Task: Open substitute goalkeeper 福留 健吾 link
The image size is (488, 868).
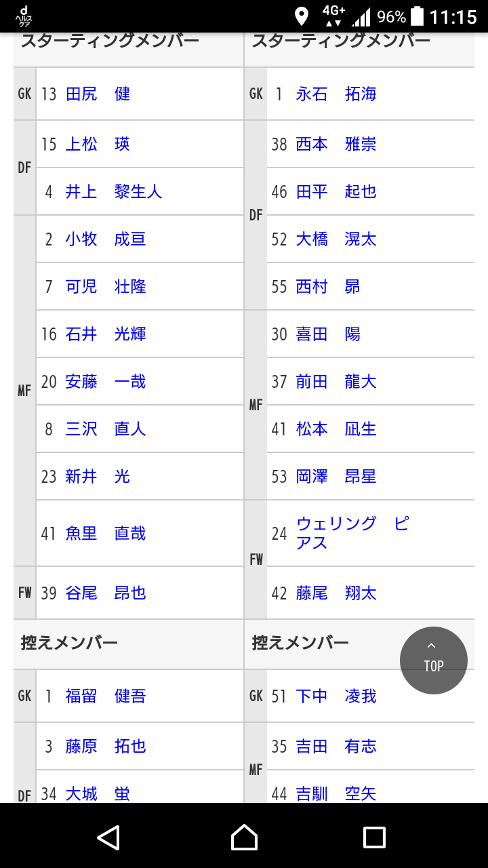Action: pos(105,696)
